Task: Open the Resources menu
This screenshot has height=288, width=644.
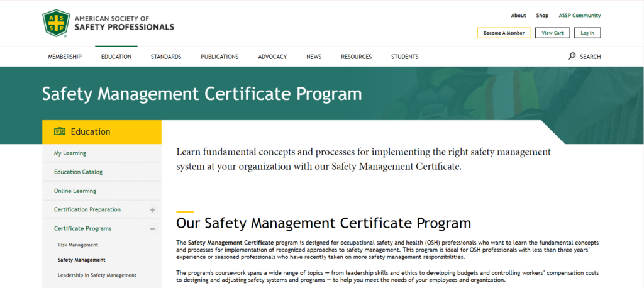Action: (356, 57)
